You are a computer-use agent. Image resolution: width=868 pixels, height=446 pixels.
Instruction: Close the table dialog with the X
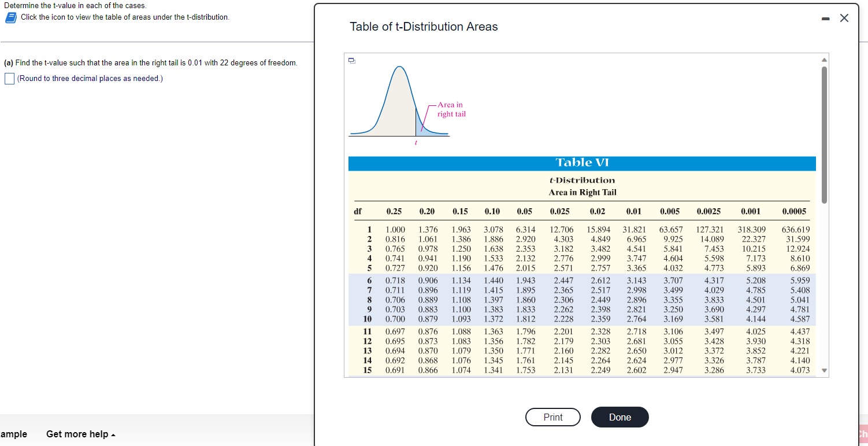click(x=844, y=18)
